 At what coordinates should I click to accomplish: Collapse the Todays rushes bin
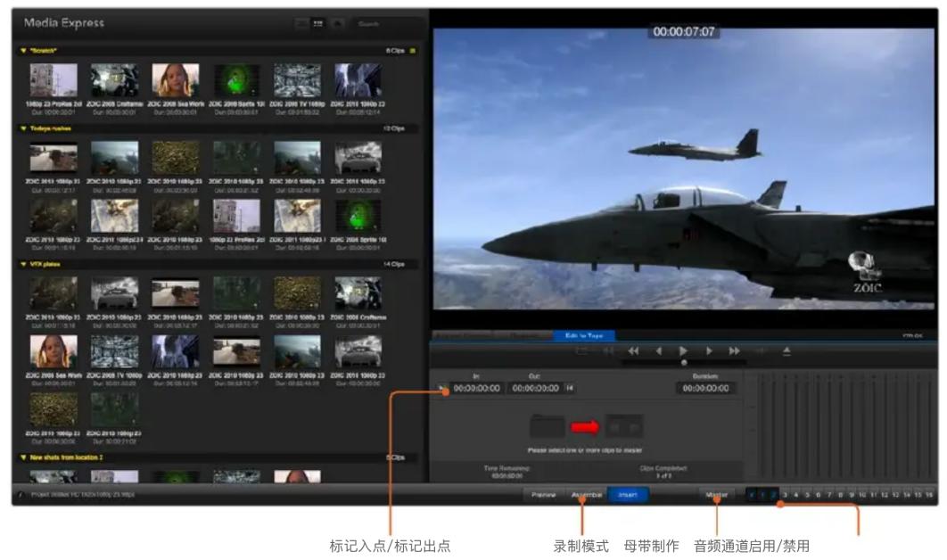(23, 128)
